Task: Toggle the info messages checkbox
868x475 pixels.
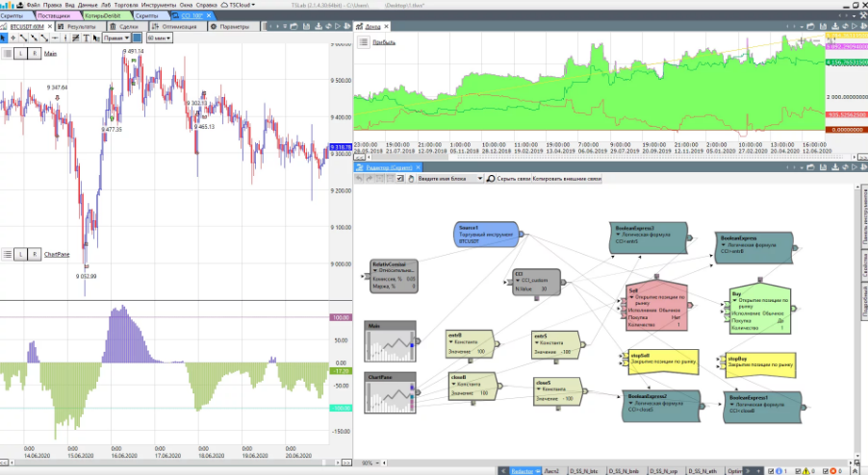Action: 772,471
